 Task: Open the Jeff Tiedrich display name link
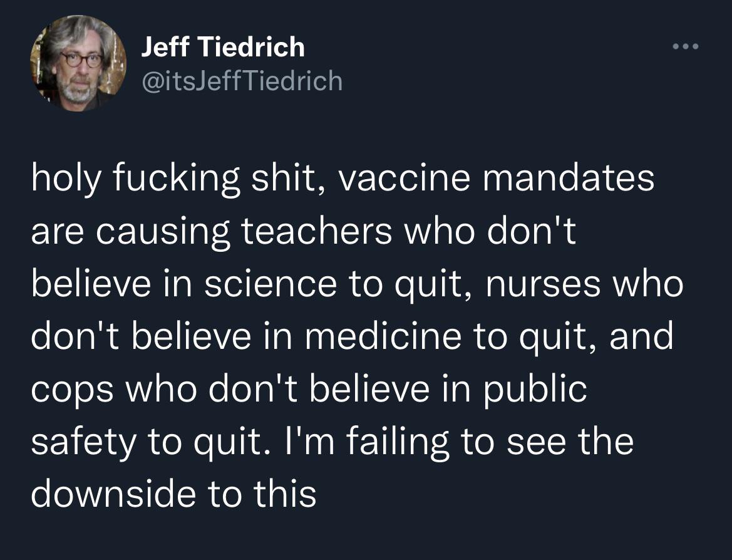[223, 47]
